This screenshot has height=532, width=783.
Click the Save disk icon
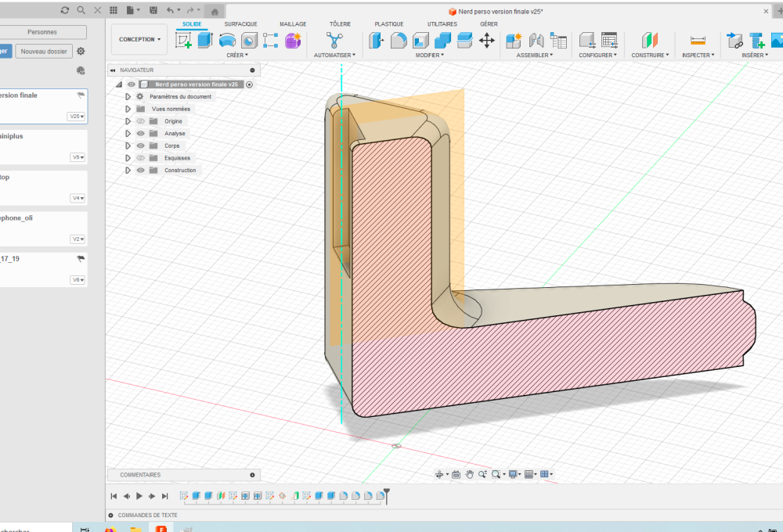click(x=153, y=10)
